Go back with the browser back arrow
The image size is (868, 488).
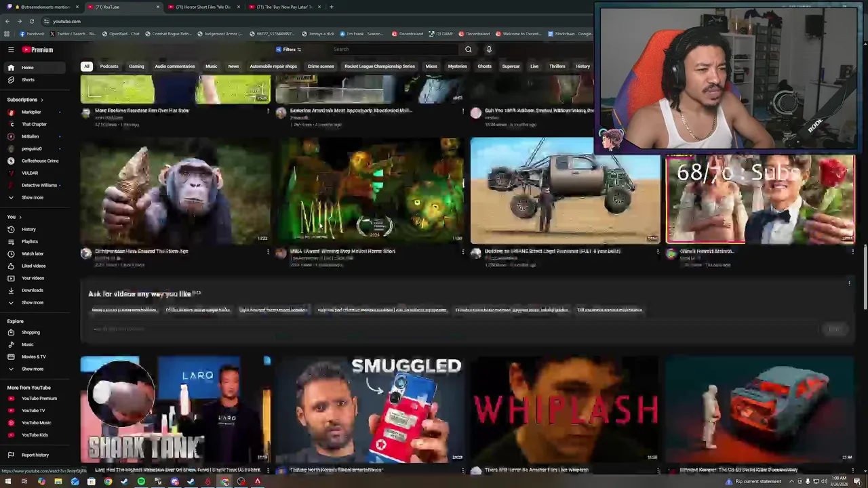pyautogui.click(x=7, y=21)
